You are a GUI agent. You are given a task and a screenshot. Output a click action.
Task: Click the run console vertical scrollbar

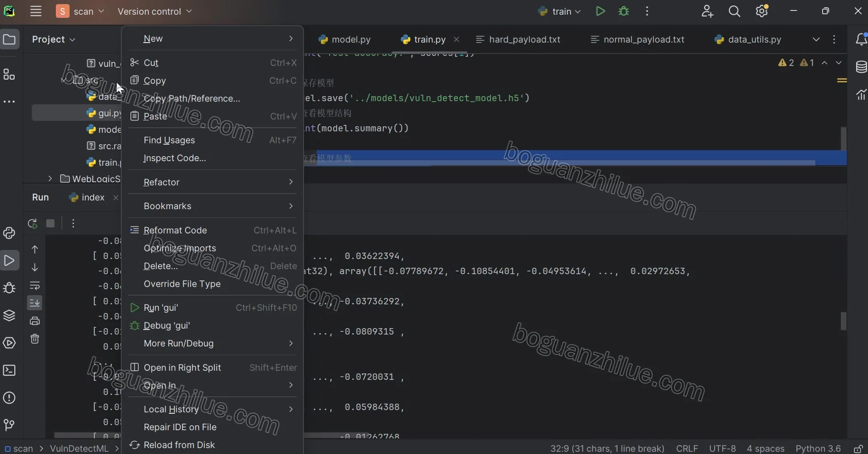click(843, 321)
